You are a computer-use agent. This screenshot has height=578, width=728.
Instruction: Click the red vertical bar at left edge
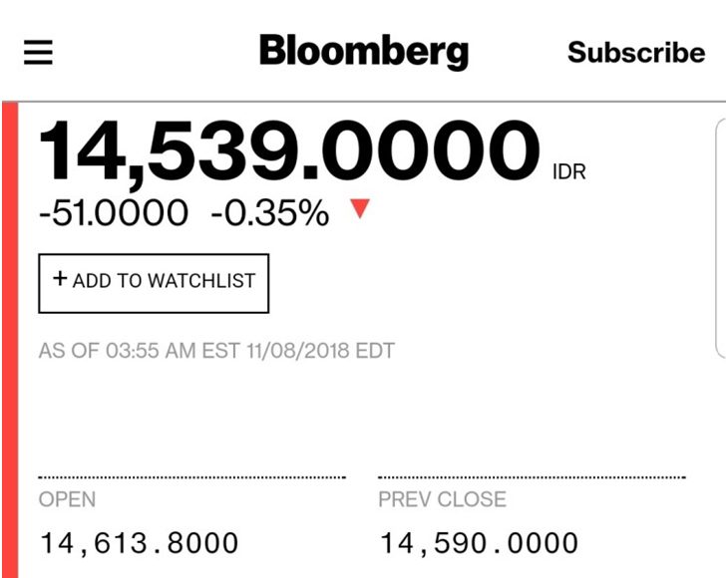(x=10, y=339)
